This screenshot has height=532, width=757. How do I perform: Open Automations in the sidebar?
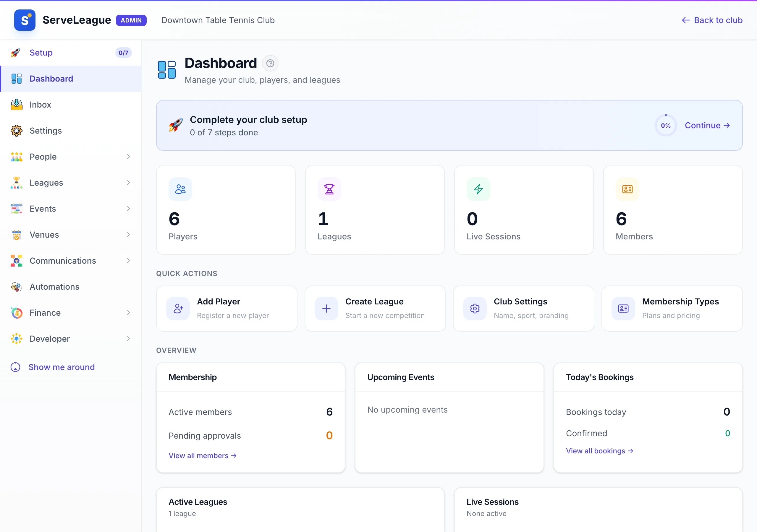point(71,287)
